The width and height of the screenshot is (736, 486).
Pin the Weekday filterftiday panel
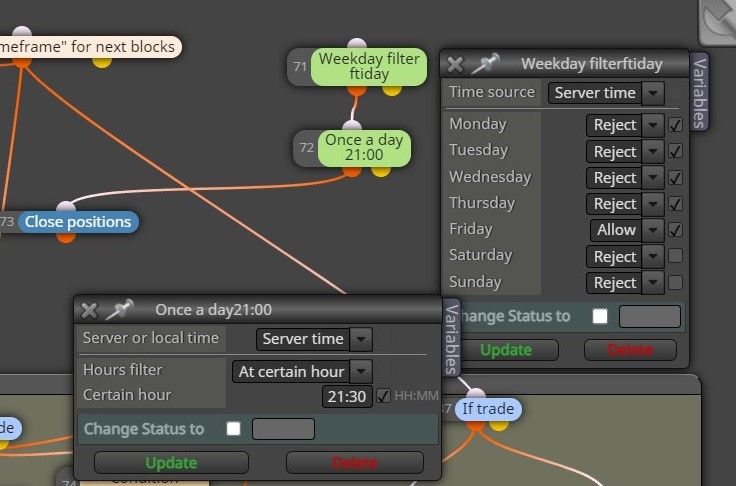[x=485, y=63]
